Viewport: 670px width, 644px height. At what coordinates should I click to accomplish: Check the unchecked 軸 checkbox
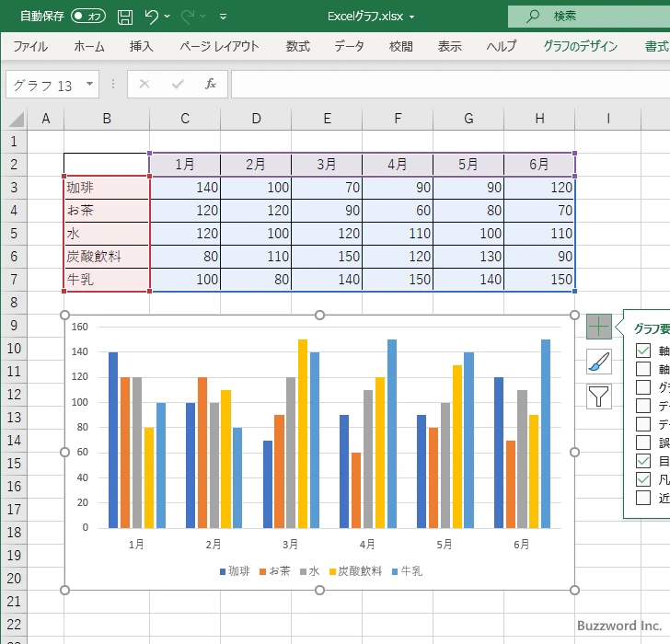pos(643,369)
